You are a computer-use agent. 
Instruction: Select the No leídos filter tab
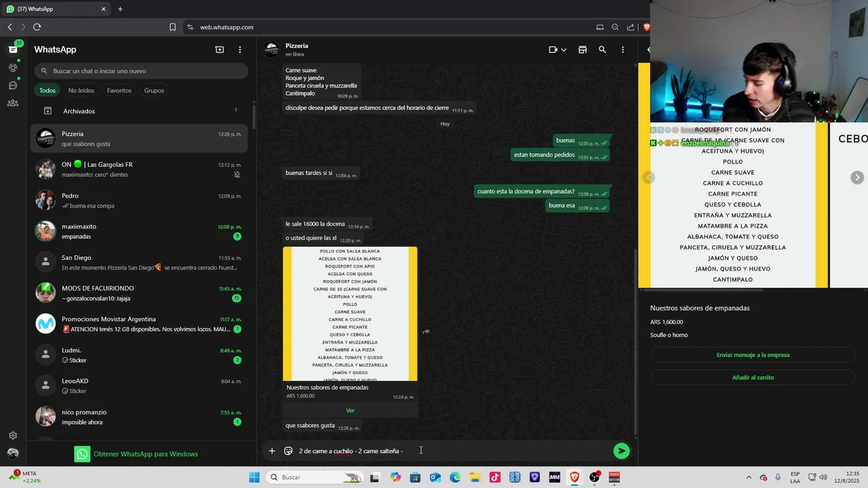[81, 90]
